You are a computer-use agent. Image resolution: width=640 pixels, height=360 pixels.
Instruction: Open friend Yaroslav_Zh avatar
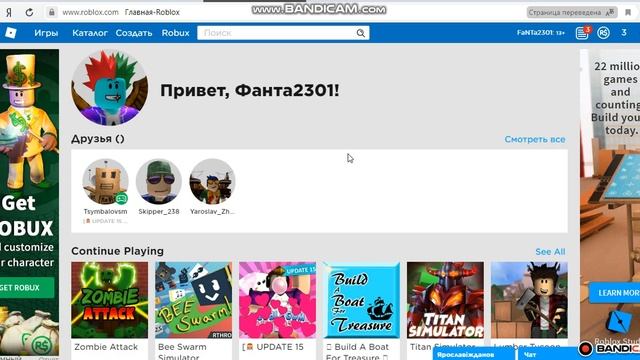click(x=212, y=182)
